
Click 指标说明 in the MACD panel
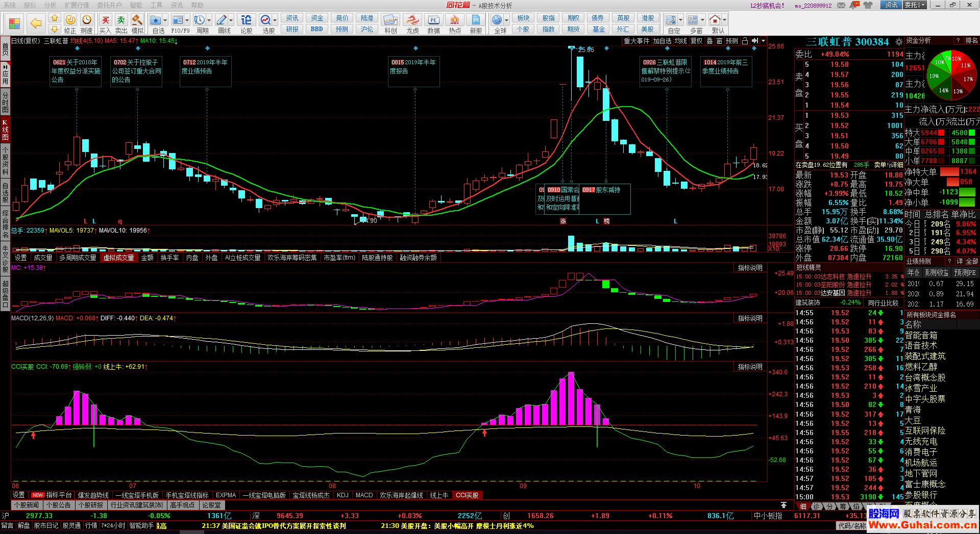click(x=750, y=318)
